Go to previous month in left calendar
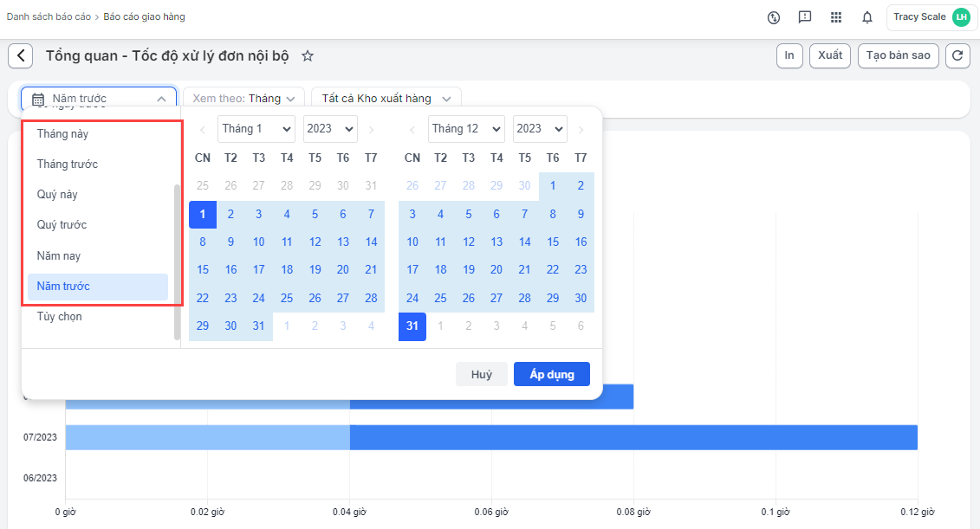This screenshot has height=529, width=980. (203, 129)
